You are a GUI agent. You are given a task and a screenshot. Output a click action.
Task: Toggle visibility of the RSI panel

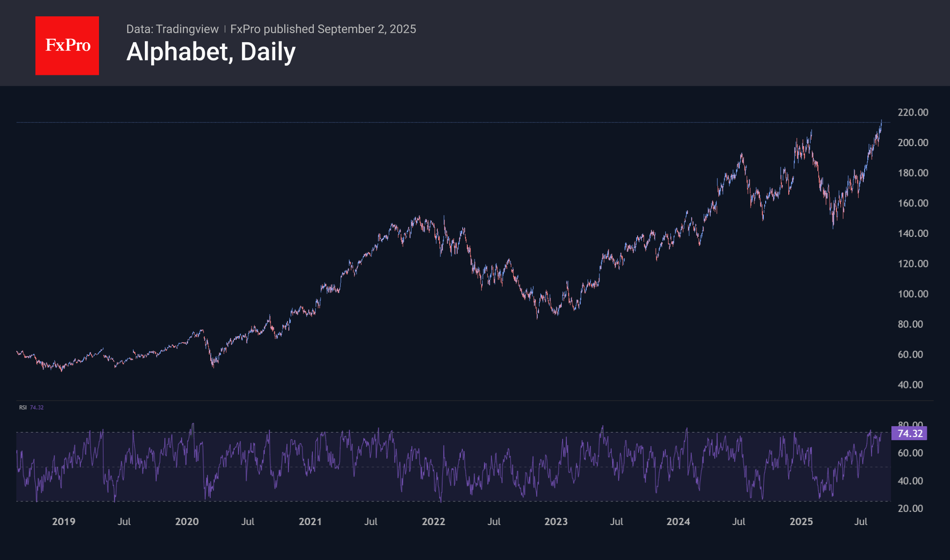point(22,408)
